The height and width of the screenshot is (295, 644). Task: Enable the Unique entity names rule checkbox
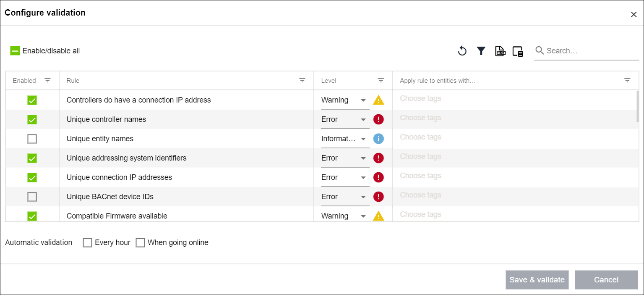tap(32, 139)
